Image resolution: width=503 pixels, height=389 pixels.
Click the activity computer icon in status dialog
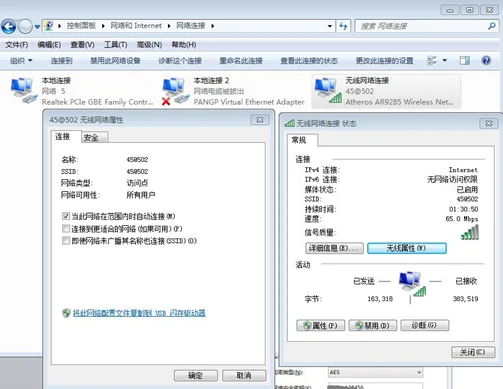tap(412, 284)
